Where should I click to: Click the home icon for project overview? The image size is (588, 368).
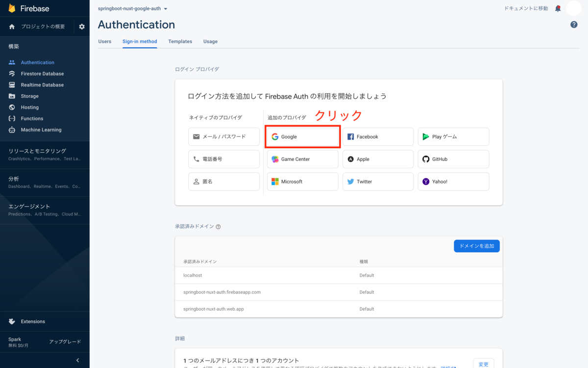tap(12, 26)
